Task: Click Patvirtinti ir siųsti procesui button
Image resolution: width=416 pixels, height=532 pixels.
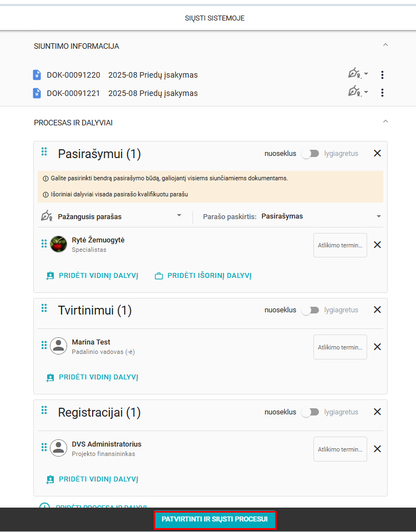Action: (215, 519)
